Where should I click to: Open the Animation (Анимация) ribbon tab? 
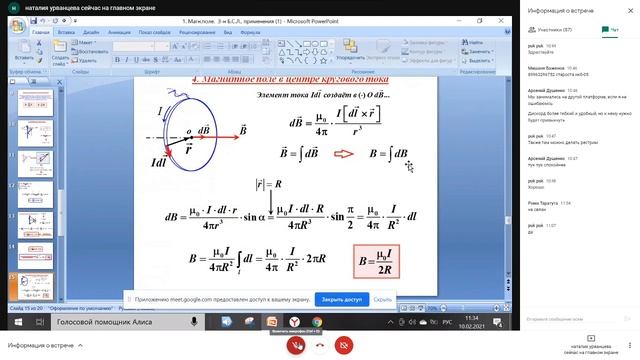119,32
